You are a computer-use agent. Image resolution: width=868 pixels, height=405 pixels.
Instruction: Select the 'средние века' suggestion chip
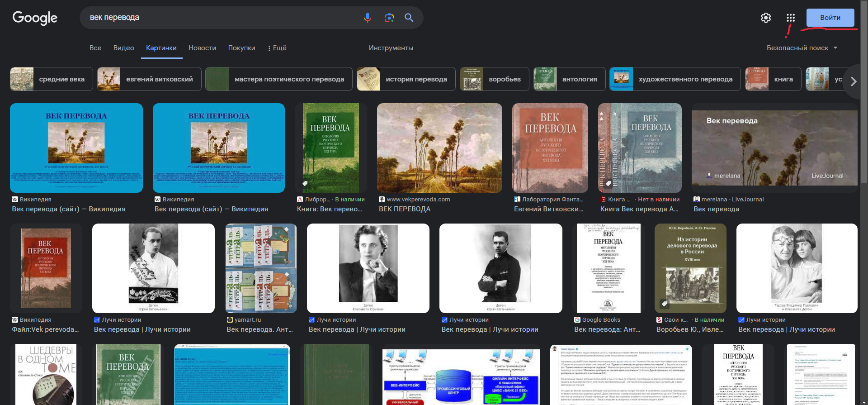pyautogui.click(x=52, y=79)
